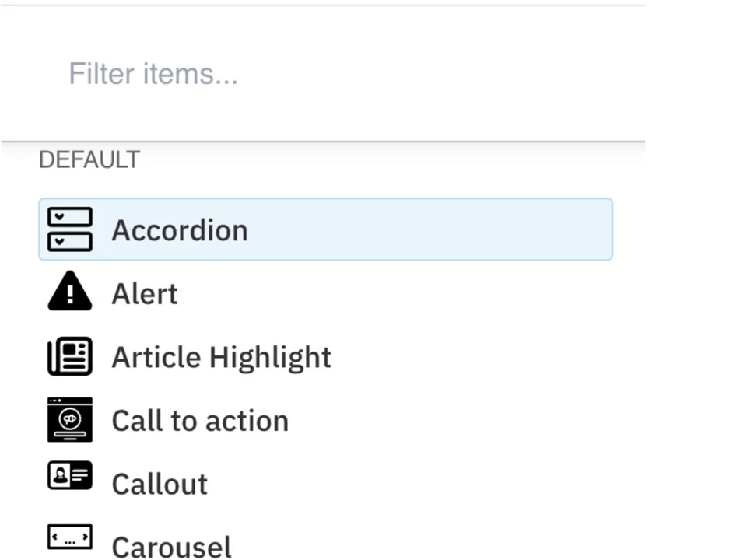Click the Carousel slider icon
The height and width of the screenshot is (560, 747).
tap(70, 537)
